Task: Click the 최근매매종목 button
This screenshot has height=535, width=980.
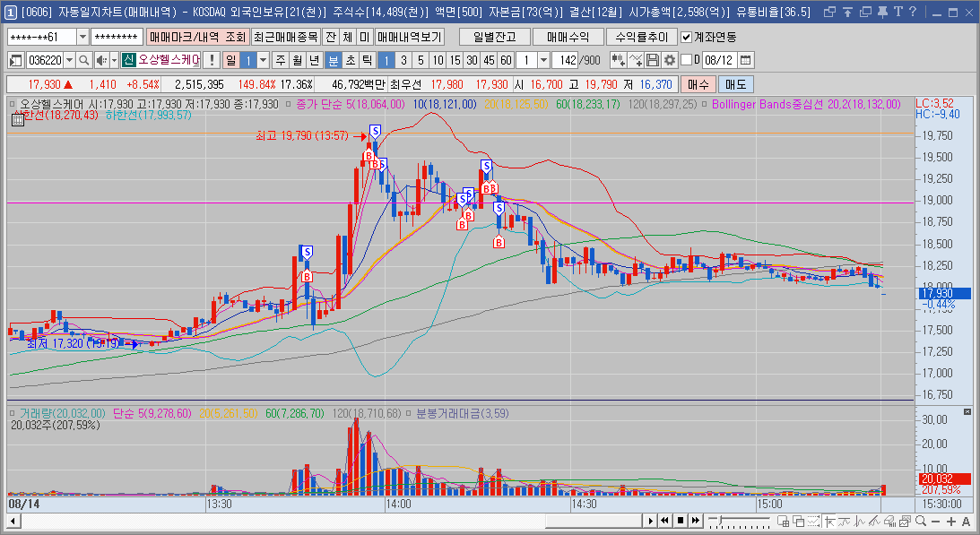Action: point(286,38)
